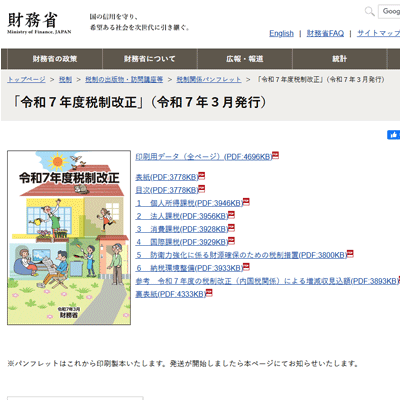Open 目次 PDF link
This screenshot has width=400, height=400.
[167, 190]
